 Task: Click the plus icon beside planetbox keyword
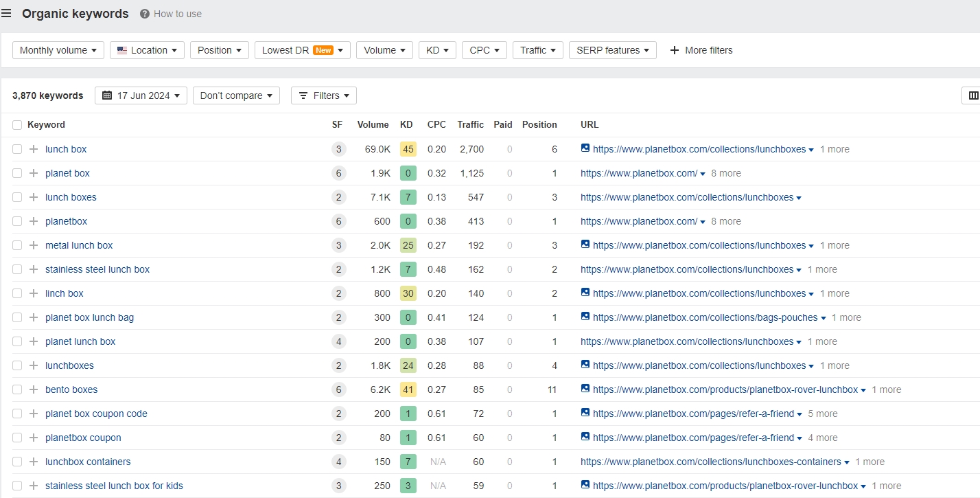34,221
